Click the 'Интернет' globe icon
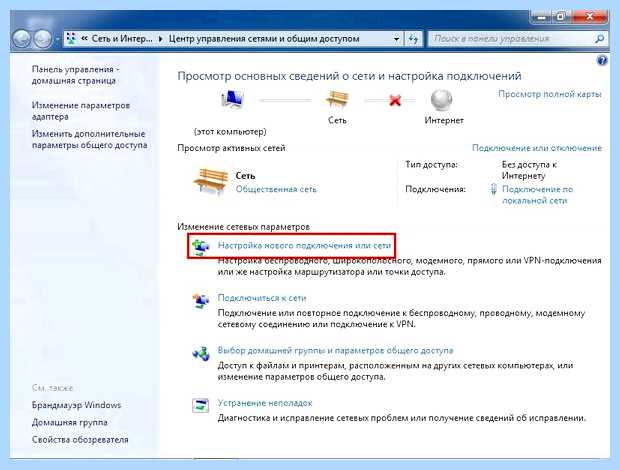The width and height of the screenshot is (620, 470). point(441,100)
